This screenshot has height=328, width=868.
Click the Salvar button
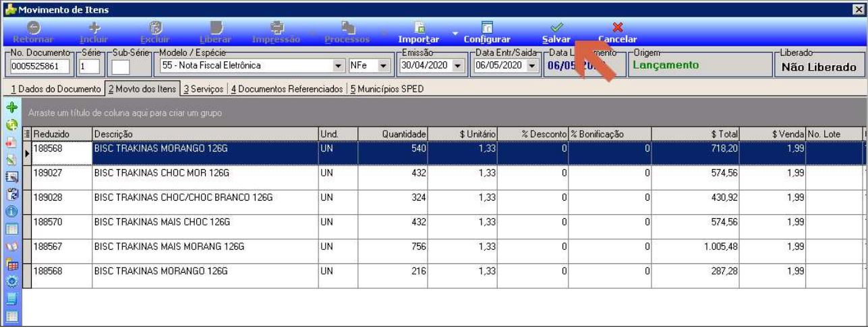pos(556,32)
